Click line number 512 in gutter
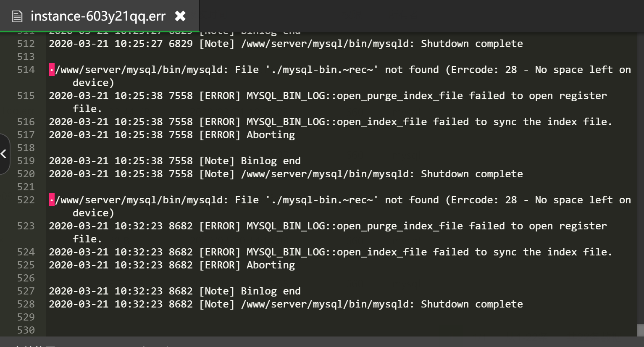Screen dimensions: 644x347 pyautogui.click(x=26, y=44)
